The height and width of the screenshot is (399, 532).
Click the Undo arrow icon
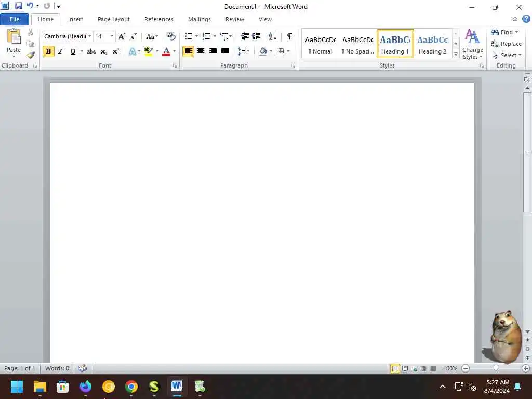click(x=30, y=6)
